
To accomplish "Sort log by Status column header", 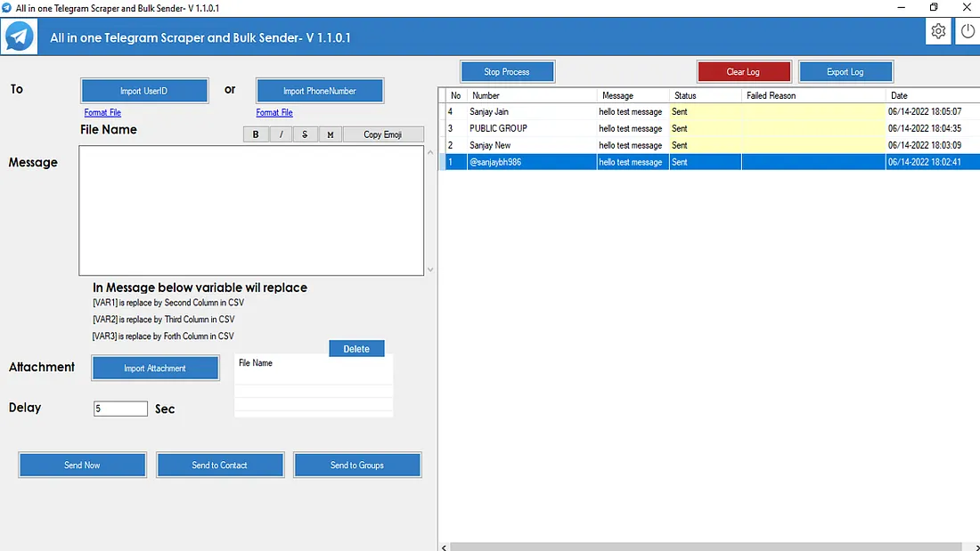I will [x=706, y=95].
